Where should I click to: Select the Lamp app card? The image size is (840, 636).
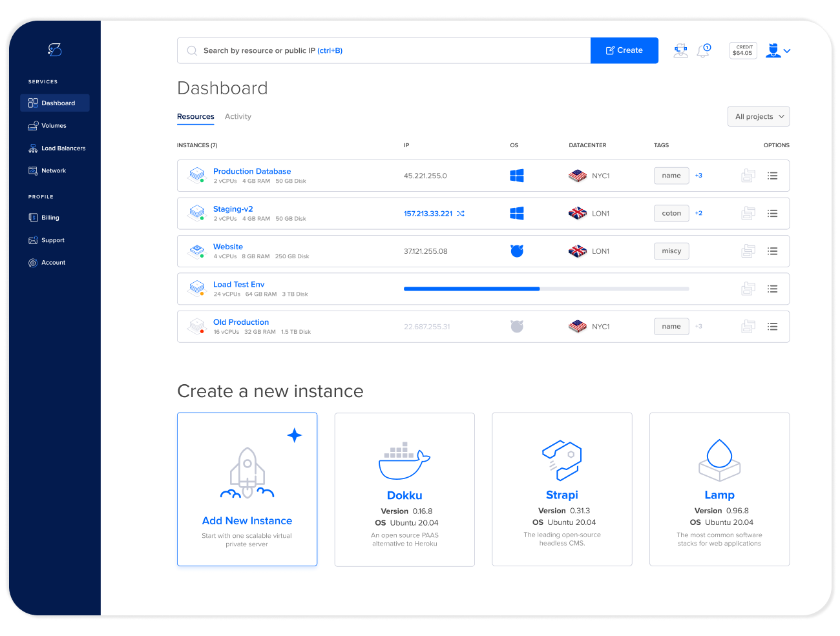click(x=719, y=489)
